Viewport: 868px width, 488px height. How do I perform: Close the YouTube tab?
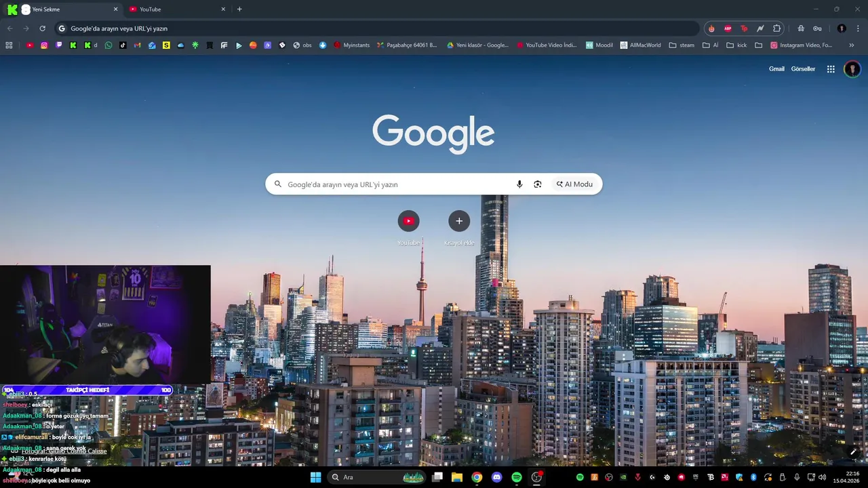(x=223, y=9)
